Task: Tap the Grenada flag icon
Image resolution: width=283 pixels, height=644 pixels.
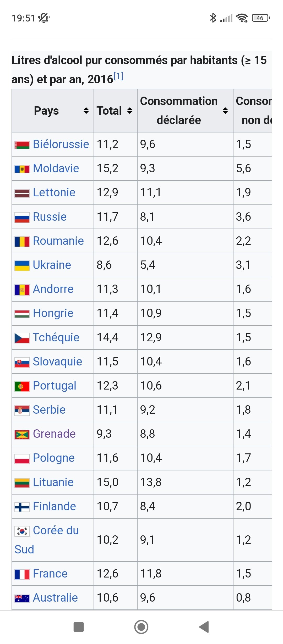Action: 22,435
